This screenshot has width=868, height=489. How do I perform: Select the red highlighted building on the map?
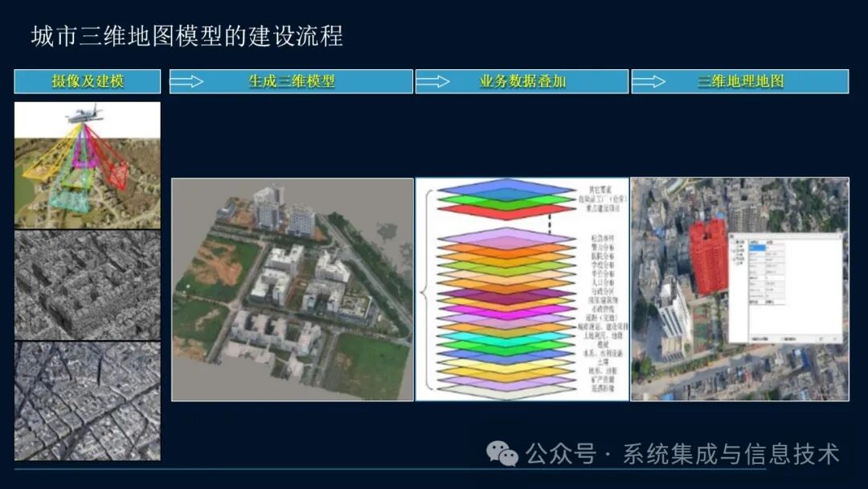707,256
